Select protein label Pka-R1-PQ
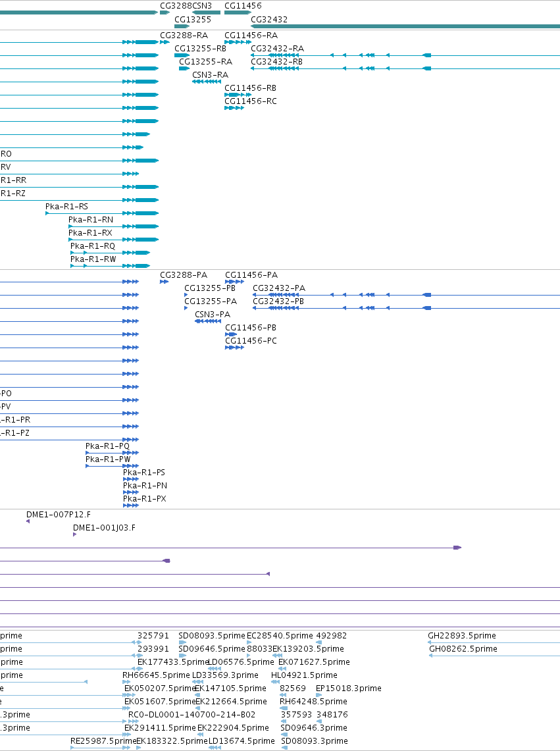The image size is (560, 751). 108,446
